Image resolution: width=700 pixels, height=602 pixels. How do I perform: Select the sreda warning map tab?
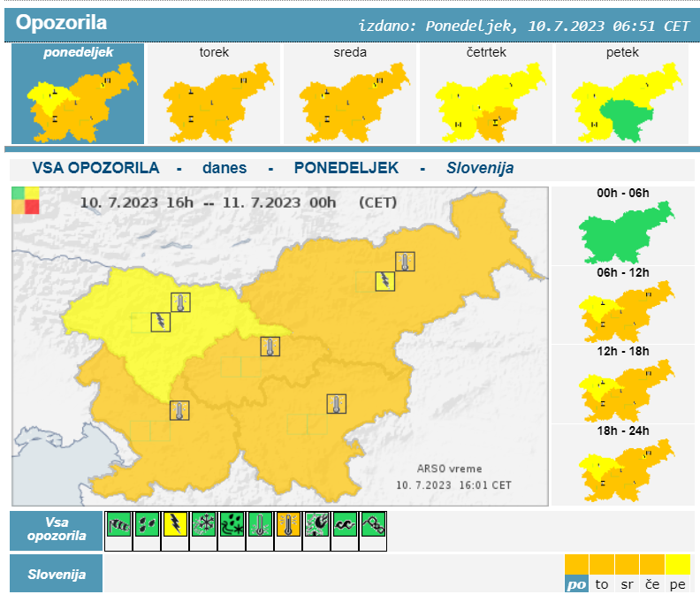[x=349, y=94]
